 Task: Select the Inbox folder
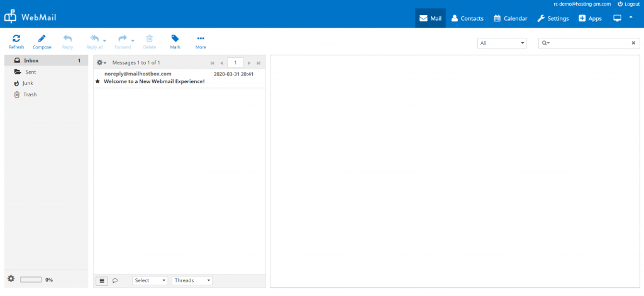click(x=46, y=60)
